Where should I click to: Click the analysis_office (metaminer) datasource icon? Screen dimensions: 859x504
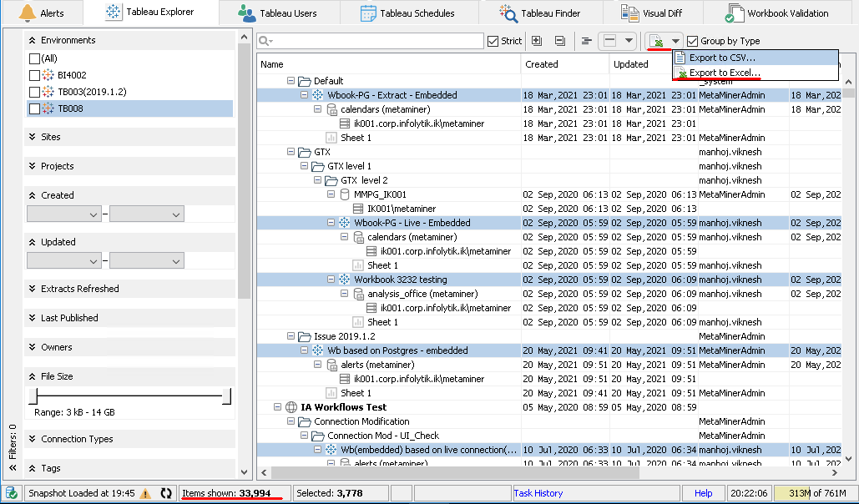point(359,294)
